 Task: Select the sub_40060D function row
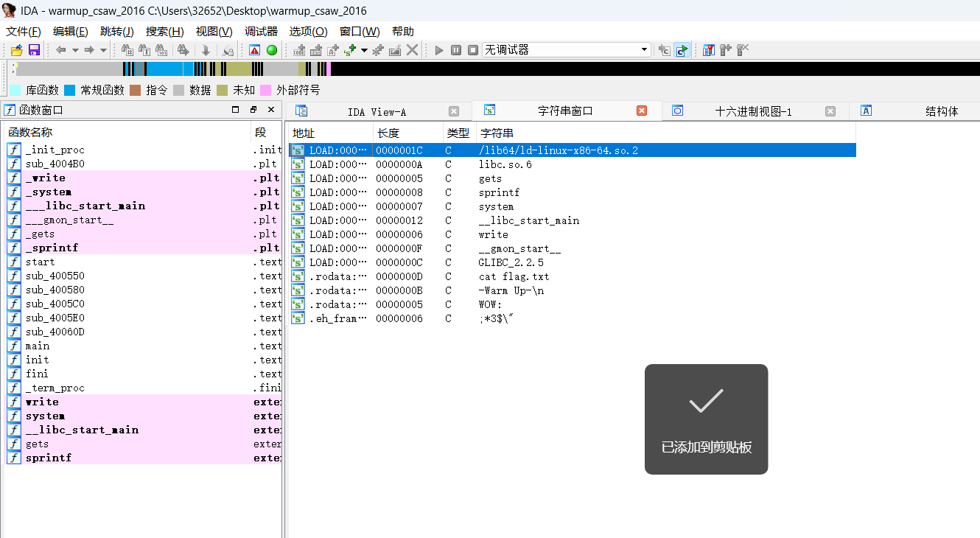(144, 332)
